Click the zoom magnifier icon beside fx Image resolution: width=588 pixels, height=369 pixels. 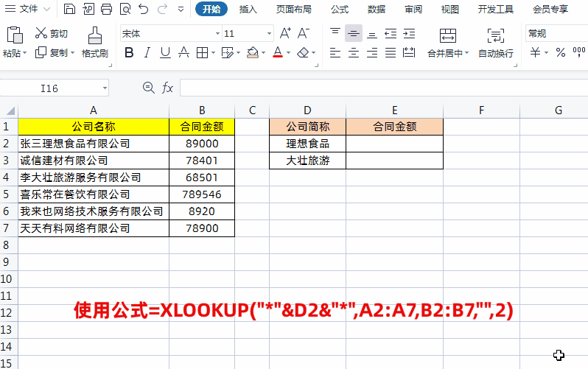pyautogui.click(x=149, y=88)
